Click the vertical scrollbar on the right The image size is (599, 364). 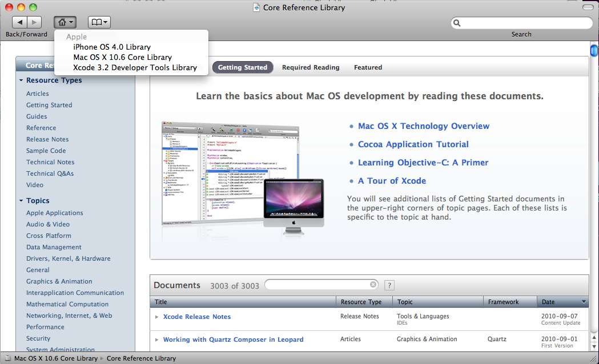(594, 171)
